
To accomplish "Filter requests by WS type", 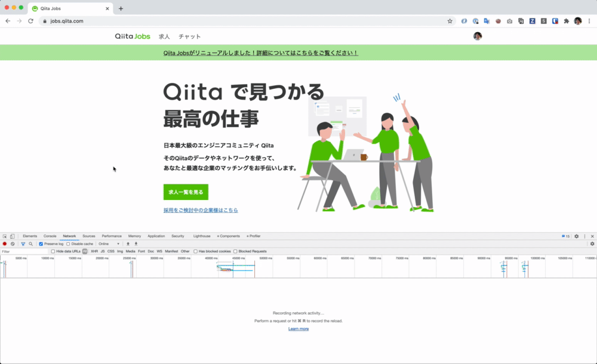I will coord(159,251).
